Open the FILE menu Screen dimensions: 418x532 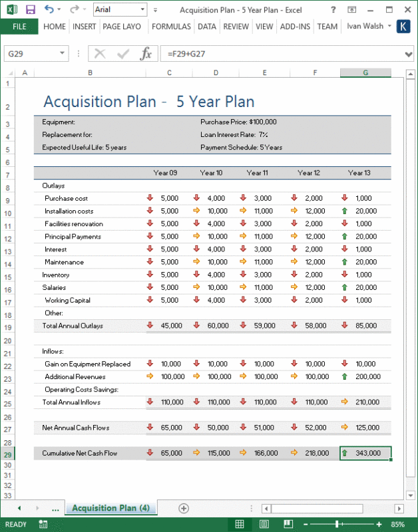coord(20,27)
